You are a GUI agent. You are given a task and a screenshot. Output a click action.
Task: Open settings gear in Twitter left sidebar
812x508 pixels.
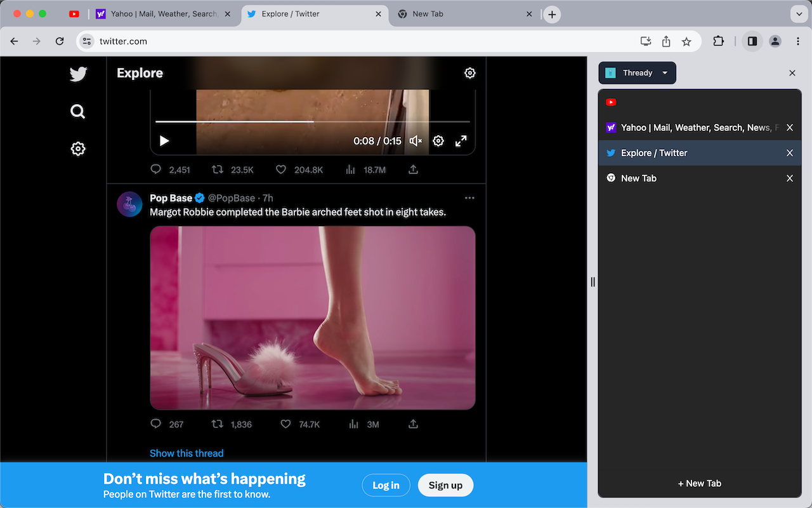coord(78,149)
